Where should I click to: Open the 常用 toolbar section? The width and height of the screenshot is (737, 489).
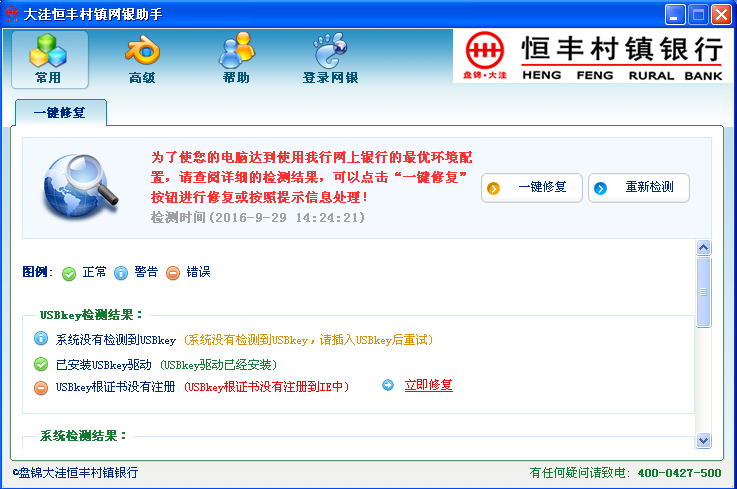pyautogui.click(x=49, y=60)
